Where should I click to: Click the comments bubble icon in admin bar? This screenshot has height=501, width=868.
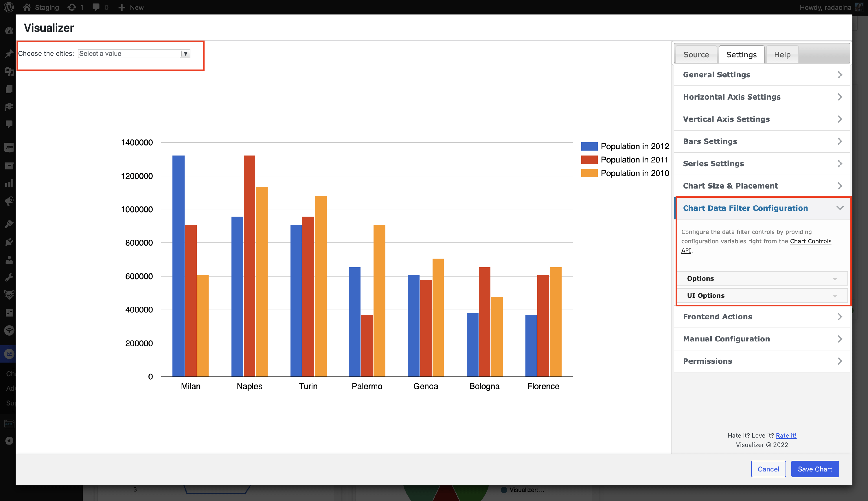click(x=96, y=7)
